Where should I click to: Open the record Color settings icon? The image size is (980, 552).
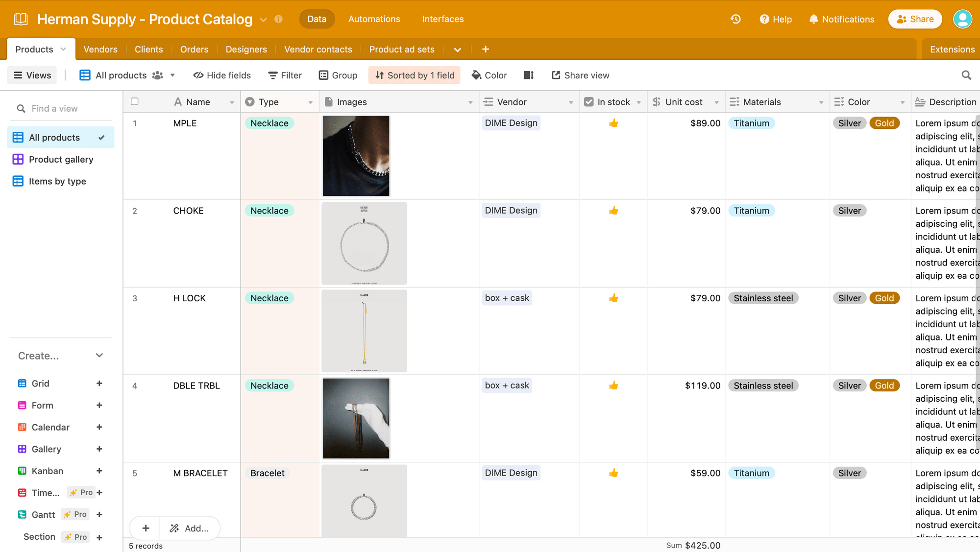pos(489,75)
